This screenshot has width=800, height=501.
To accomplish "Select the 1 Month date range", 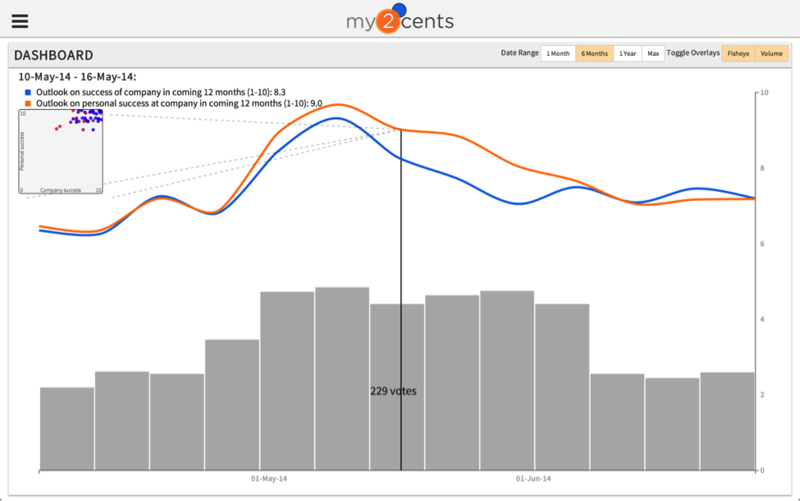I will click(558, 54).
